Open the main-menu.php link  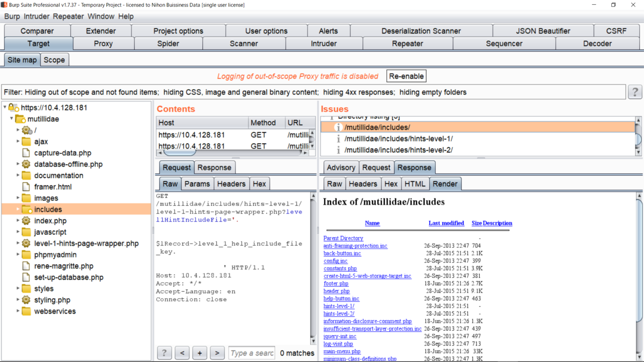342,351
